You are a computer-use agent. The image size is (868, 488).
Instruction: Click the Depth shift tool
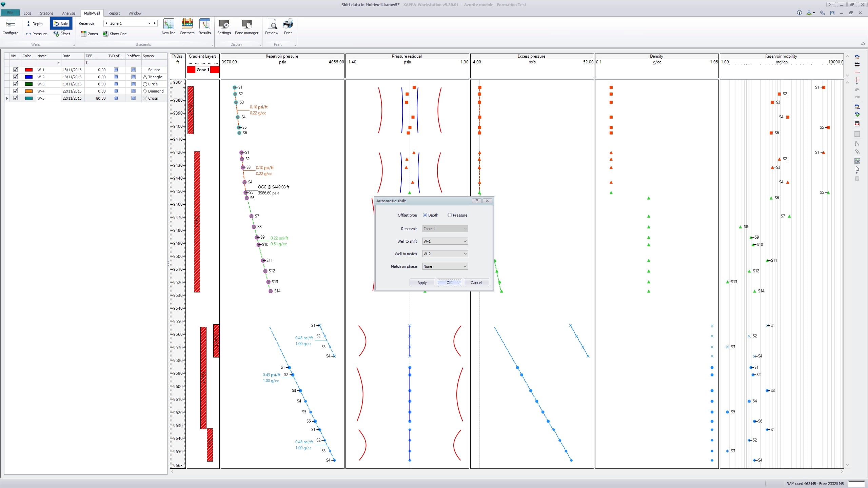pos(35,24)
